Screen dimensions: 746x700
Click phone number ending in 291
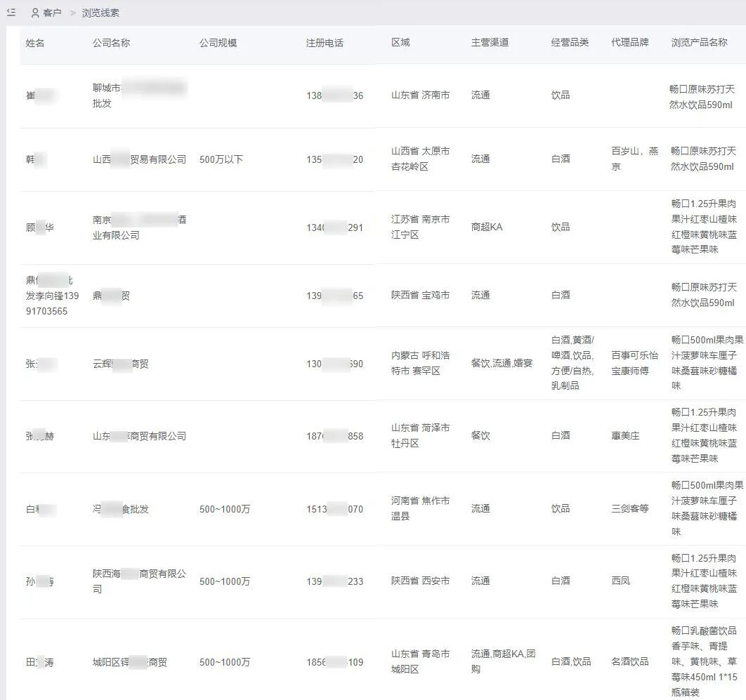tap(335, 227)
